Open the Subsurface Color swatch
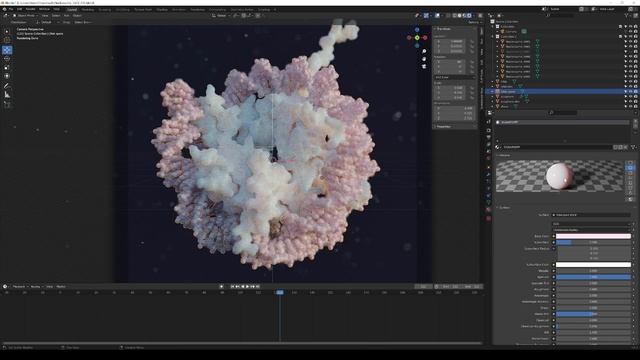 (x=593, y=264)
